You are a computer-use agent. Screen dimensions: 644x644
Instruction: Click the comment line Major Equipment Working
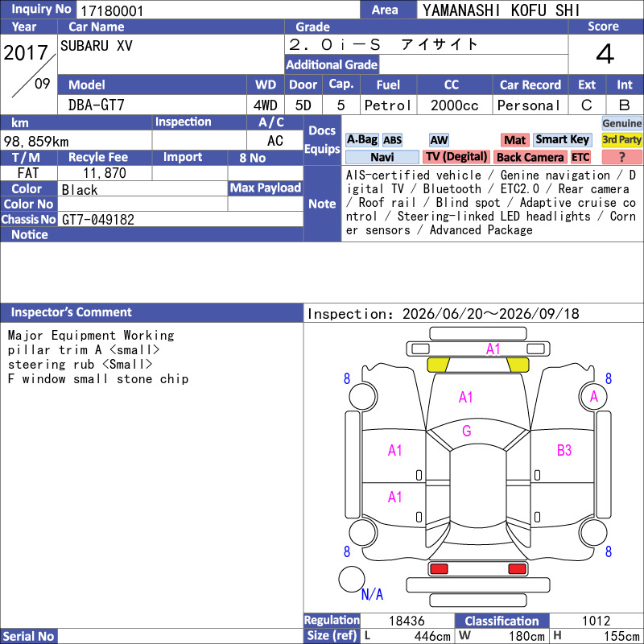[91, 335]
